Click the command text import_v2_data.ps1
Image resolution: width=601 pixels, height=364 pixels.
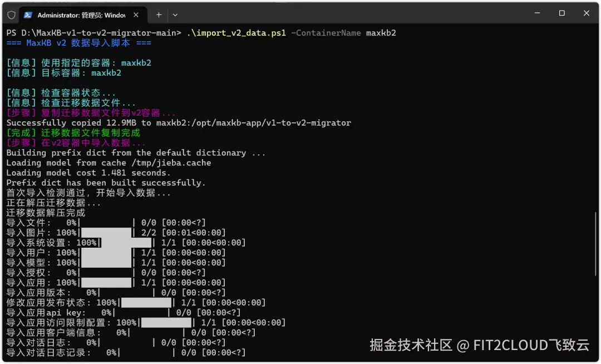point(237,33)
